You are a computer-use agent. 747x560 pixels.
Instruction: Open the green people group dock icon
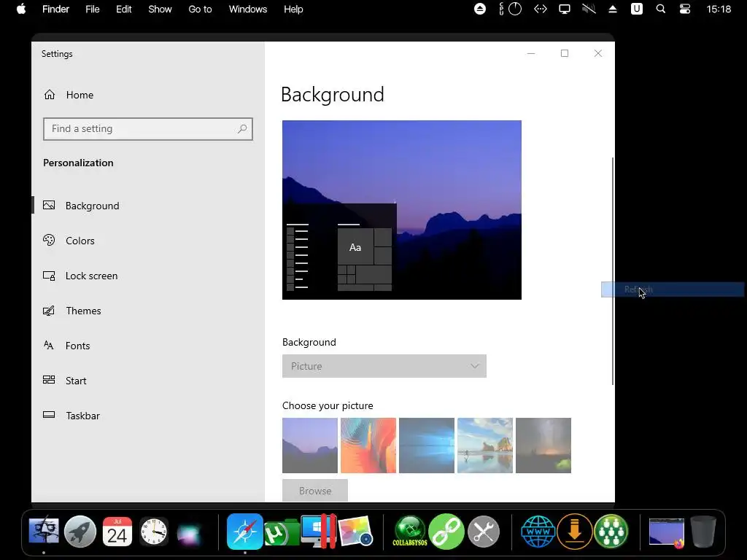click(x=611, y=532)
